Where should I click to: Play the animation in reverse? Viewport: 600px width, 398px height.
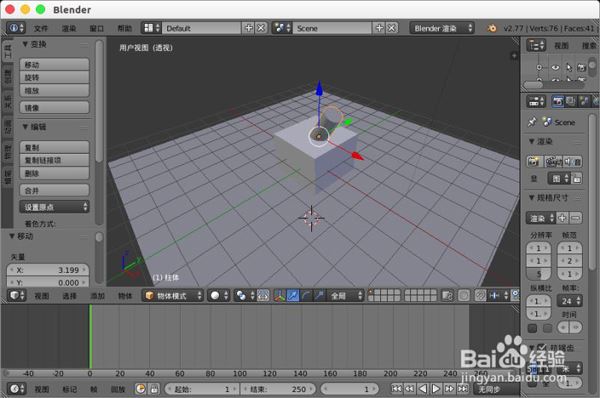422,389
